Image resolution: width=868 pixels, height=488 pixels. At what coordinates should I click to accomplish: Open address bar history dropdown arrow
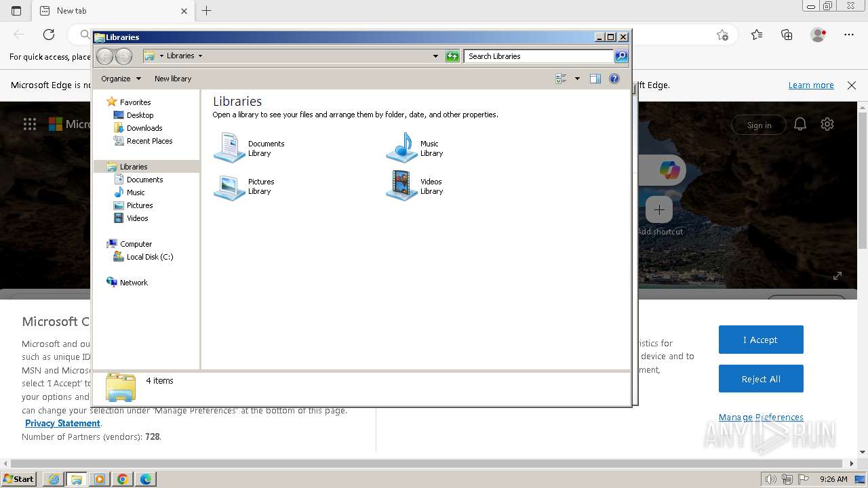(x=435, y=56)
